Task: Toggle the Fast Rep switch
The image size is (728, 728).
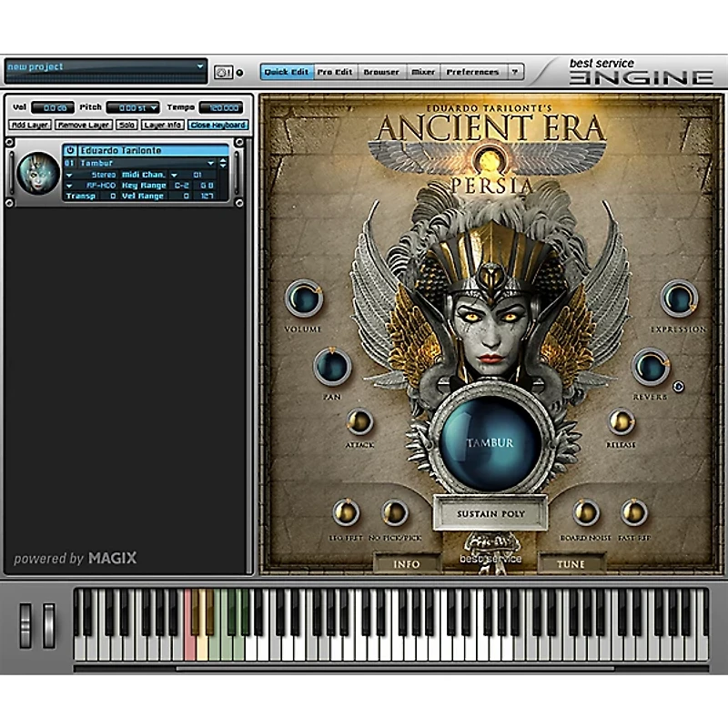Action: tap(634, 512)
